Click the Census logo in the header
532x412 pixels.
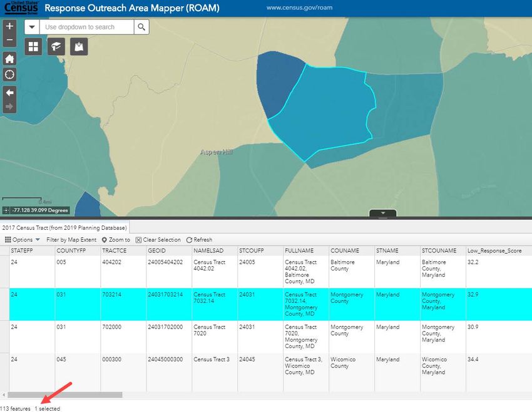point(21,8)
